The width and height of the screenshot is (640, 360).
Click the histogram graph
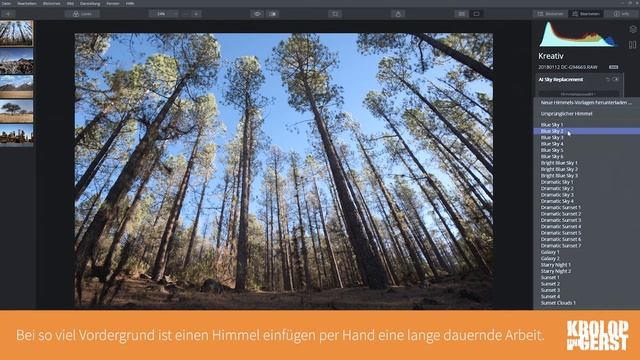coord(578,35)
